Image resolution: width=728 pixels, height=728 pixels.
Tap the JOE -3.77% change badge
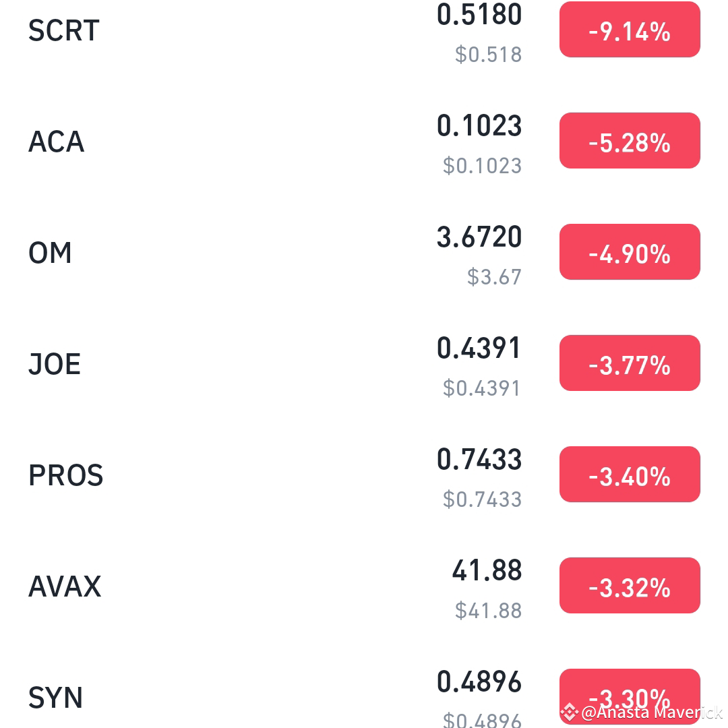(630, 363)
